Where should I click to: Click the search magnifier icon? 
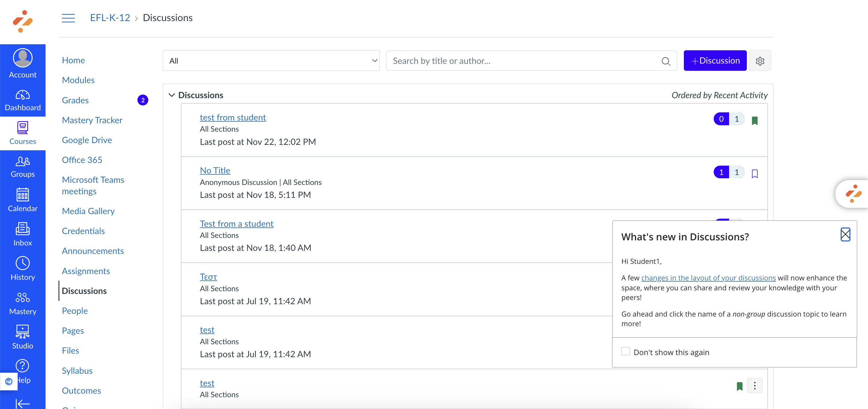click(x=666, y=61)
